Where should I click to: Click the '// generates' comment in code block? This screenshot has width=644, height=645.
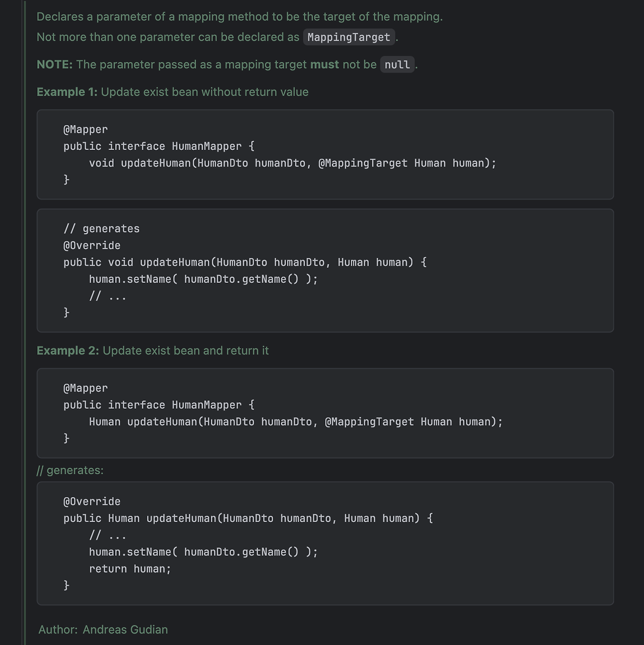[x=102, y=229]
